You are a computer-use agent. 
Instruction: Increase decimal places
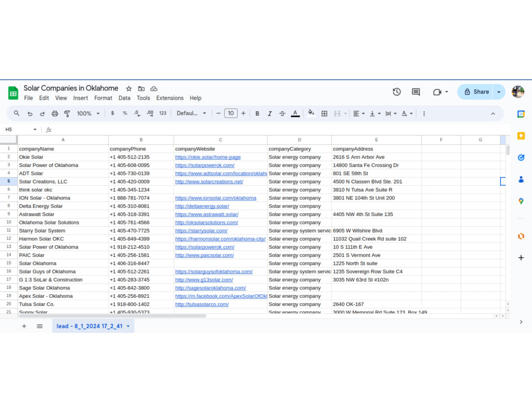pyautogui.click(x=150, y=113)
